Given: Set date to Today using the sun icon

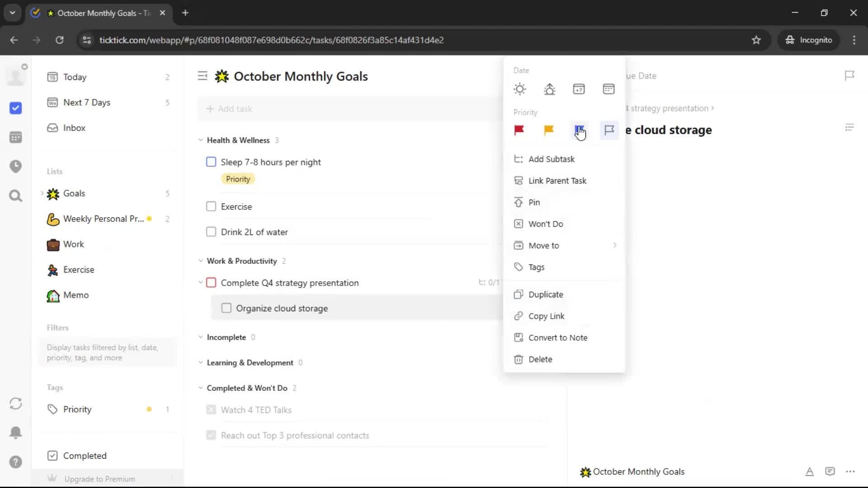Looking at the screenshot, I should coord(520,89).
